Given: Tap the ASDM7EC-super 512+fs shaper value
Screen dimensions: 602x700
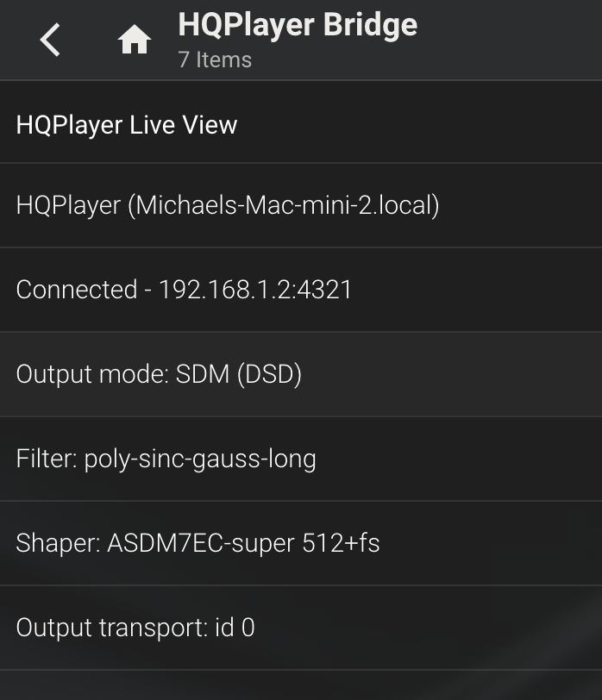Looking at the screenshot, I should [243, 543].
